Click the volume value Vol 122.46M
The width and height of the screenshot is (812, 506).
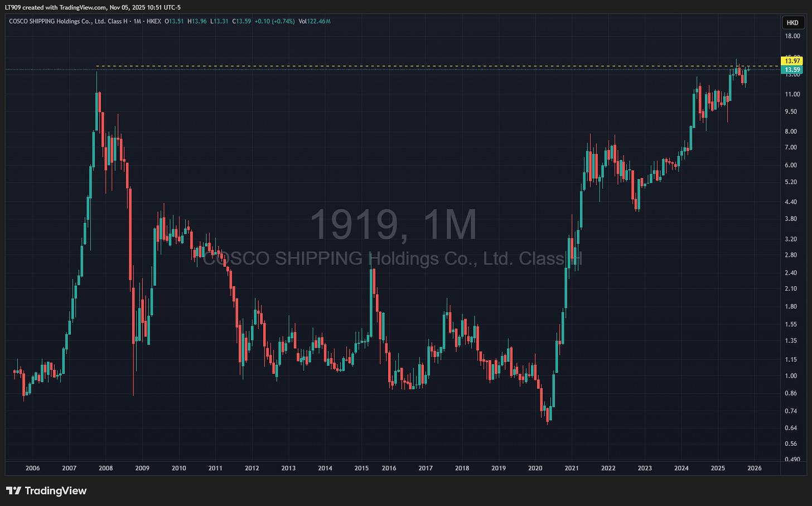[315, 21]
